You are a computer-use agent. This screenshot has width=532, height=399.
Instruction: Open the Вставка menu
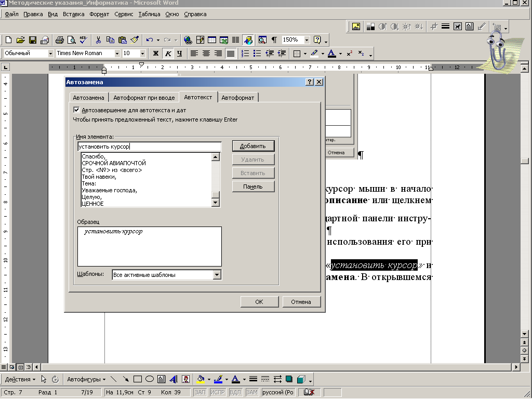point(74,14)
